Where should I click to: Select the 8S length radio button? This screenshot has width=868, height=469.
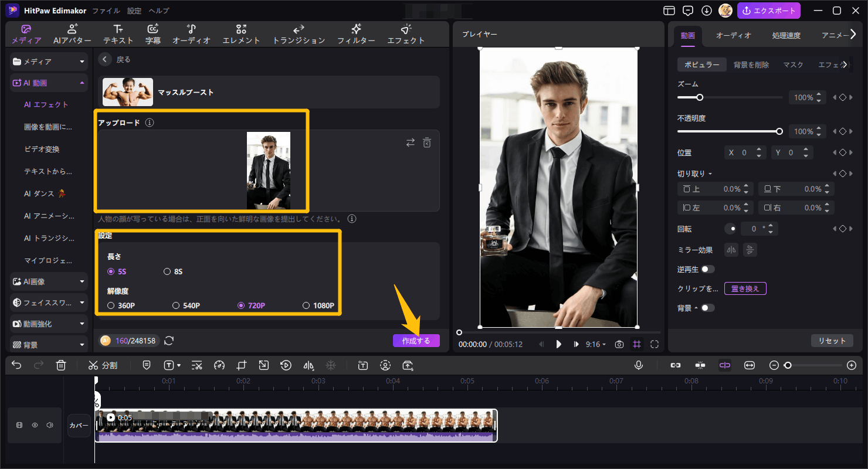tap(167, 271)
